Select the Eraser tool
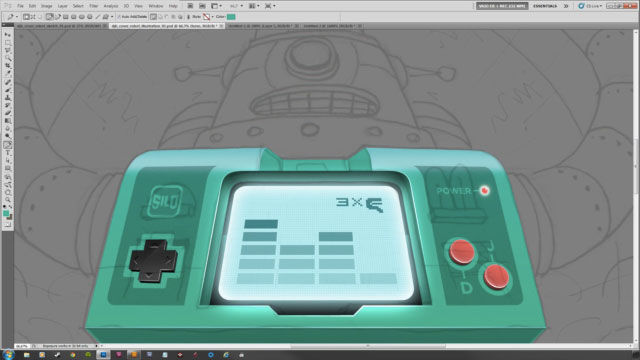640x360 pixels. [x=8, y=113]
